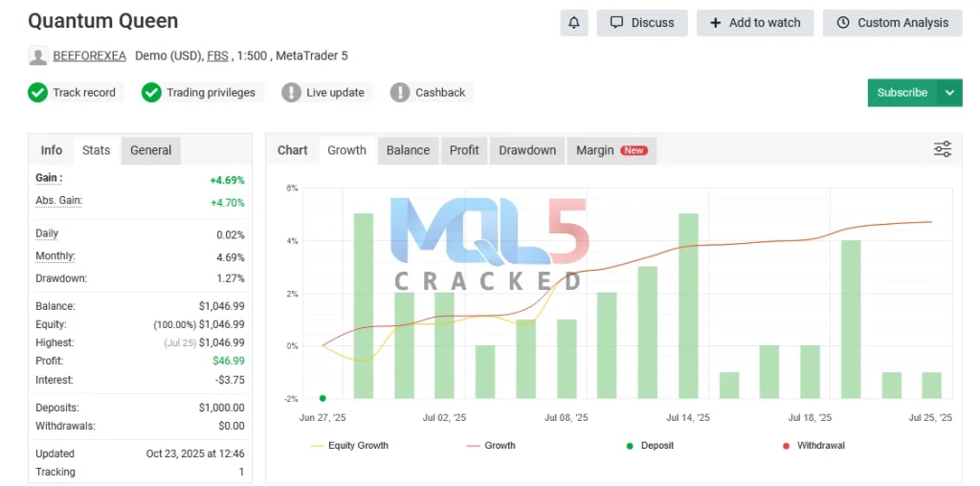Open the Margin tab marked New
Viewport: 980px width, 486px height.
coord(610,150)
